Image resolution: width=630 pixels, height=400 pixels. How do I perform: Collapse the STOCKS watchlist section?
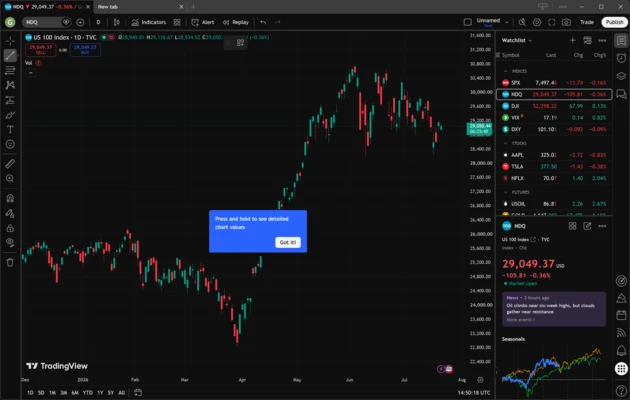(505, 143)
